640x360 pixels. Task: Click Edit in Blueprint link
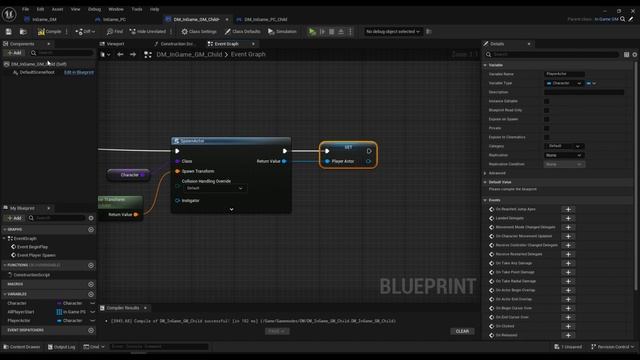pos(79,72)
